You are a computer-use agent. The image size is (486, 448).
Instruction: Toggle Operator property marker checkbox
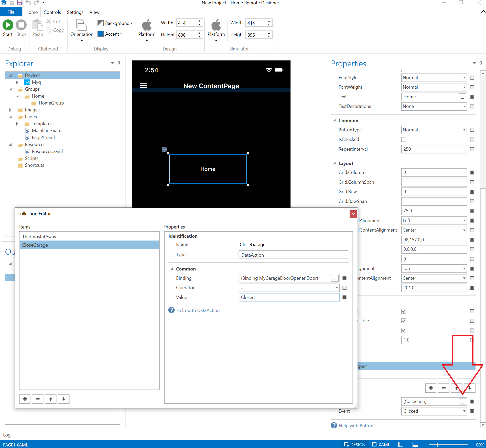point(344,288)
